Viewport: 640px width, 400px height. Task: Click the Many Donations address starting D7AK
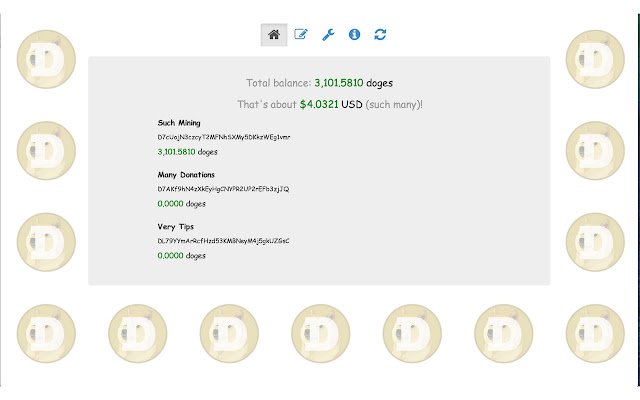point(223,189)
